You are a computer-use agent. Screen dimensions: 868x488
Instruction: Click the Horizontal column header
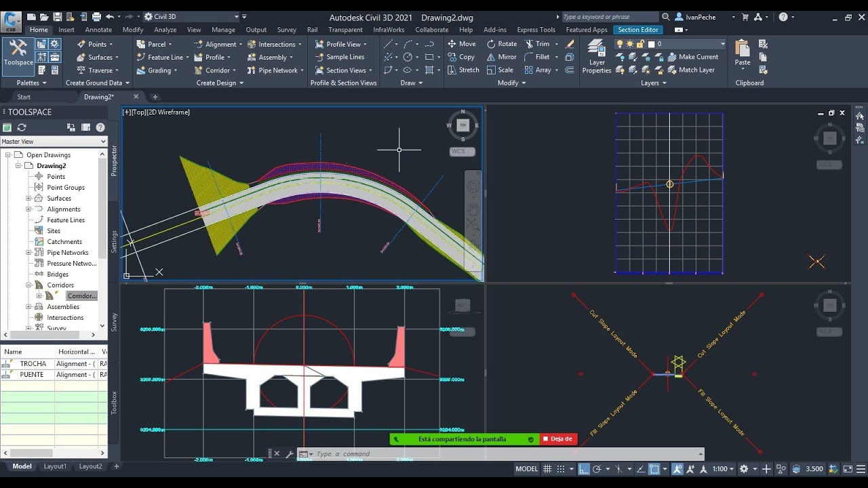point(77,352)
